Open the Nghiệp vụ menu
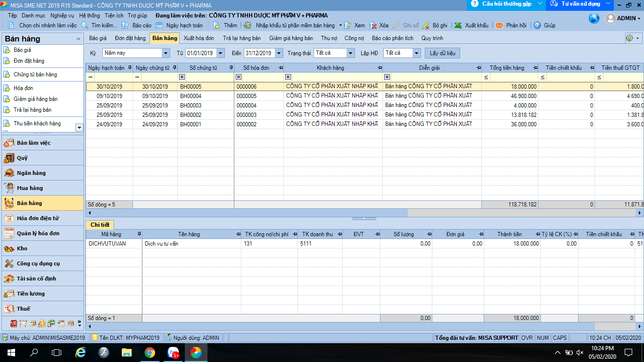 click(x=62, y=16)
